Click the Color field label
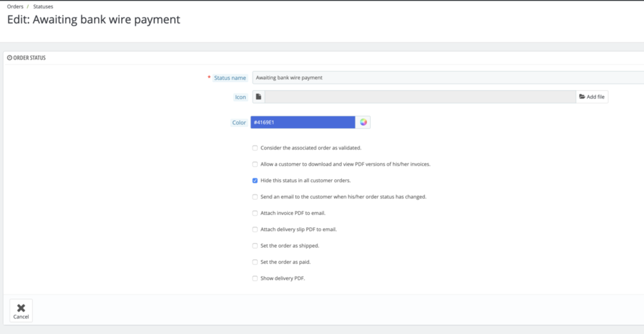This screenshot has width=644, height=334. click(x=239, y=122)
